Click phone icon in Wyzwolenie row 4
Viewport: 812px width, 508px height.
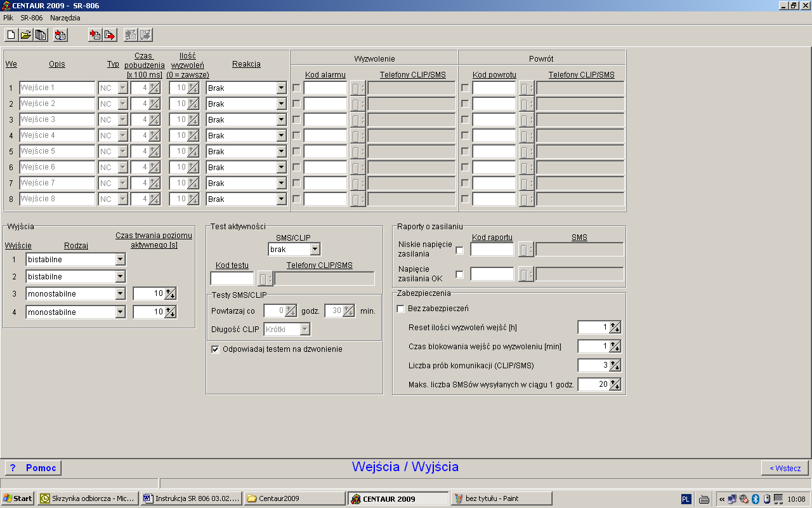pos(357,136)
